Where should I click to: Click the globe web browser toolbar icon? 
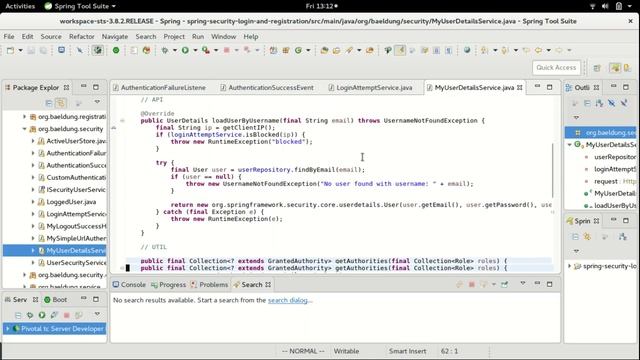467,50
